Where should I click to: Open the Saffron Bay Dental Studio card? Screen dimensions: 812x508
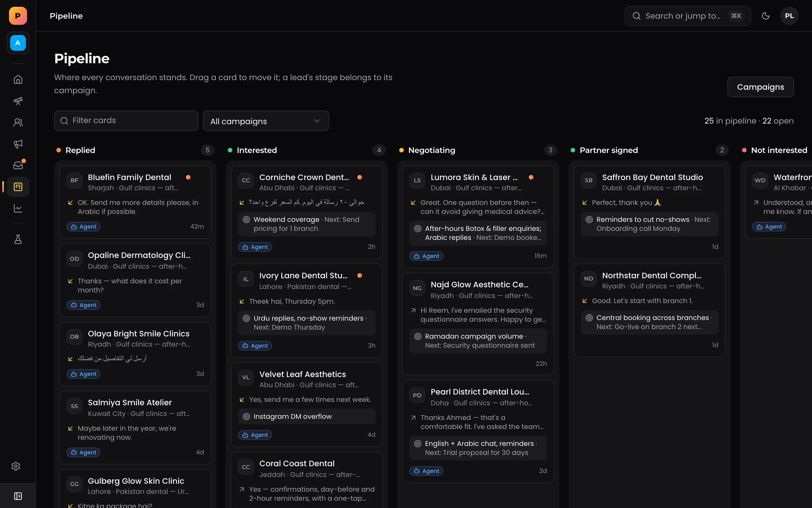(x=649, y=212)
